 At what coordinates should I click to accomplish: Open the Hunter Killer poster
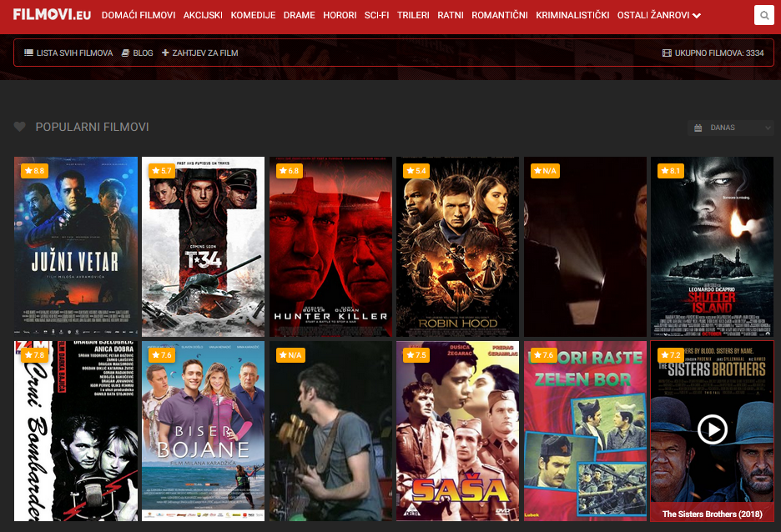click(x=330, y=247)
